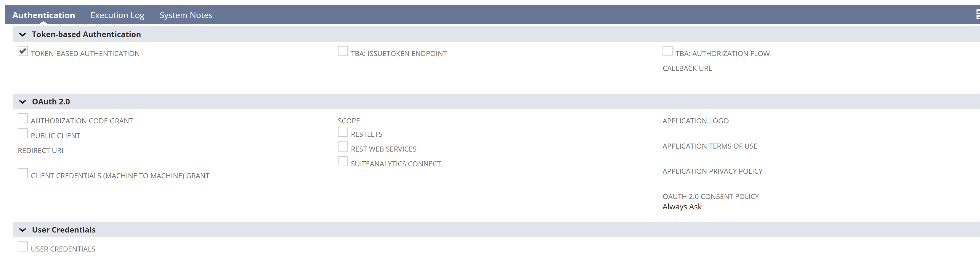
Task: Check the TBA: Authorization Flow box
Action: tap(667, 51)
